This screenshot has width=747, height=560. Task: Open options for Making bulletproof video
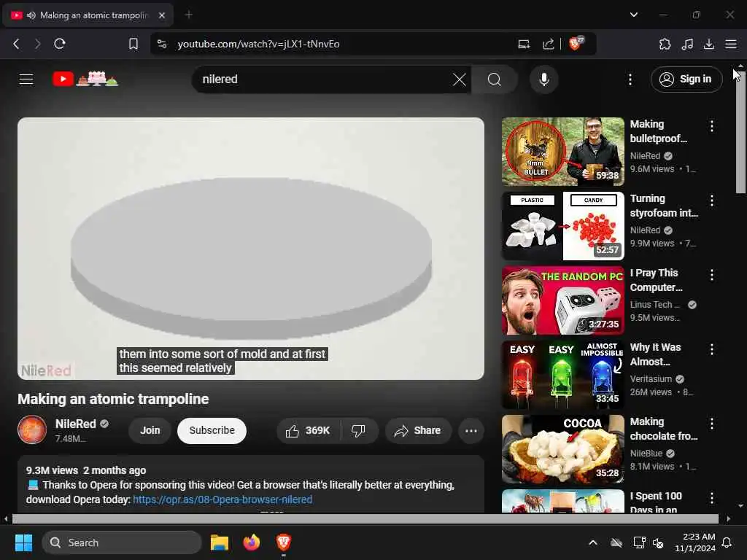pos(712,126)
